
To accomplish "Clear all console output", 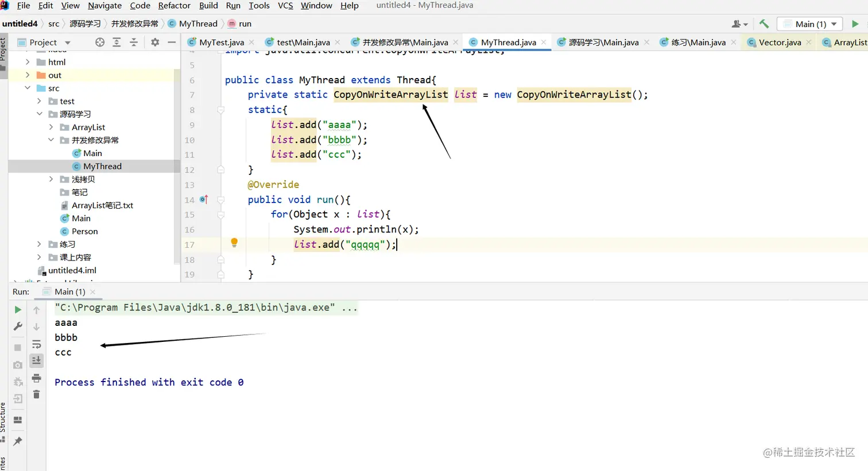I will pyautogui.click(x=36, y=394).
